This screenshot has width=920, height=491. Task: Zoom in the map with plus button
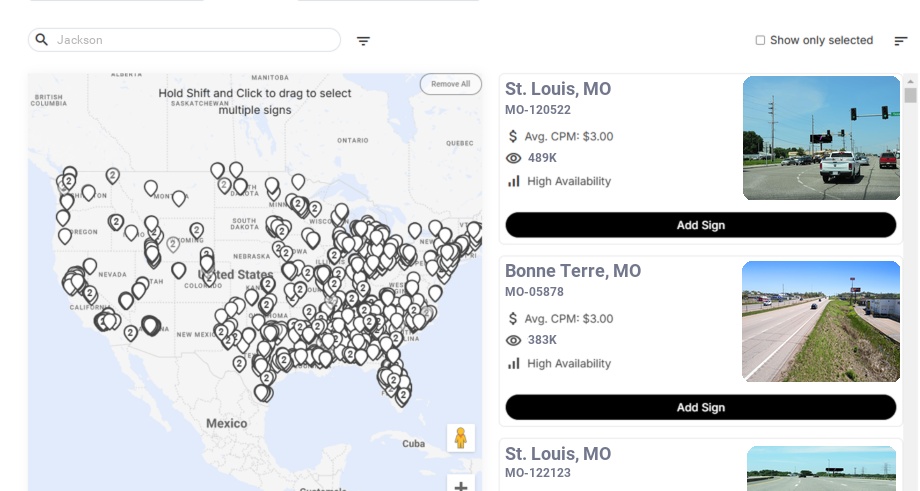(x=461, y=486)
